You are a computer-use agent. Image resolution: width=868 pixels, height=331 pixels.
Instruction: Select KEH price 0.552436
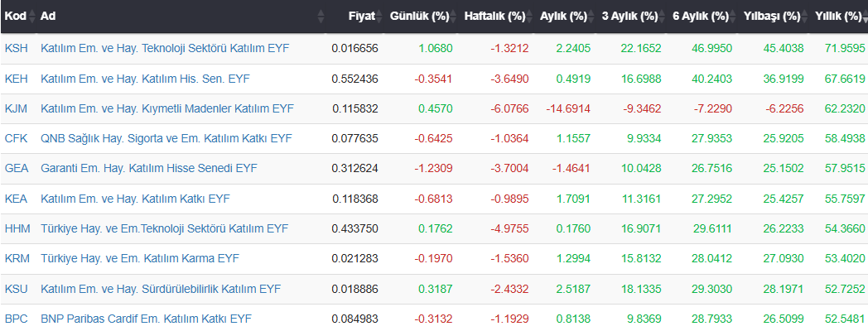pyautogui.click(x=354, y=79)
